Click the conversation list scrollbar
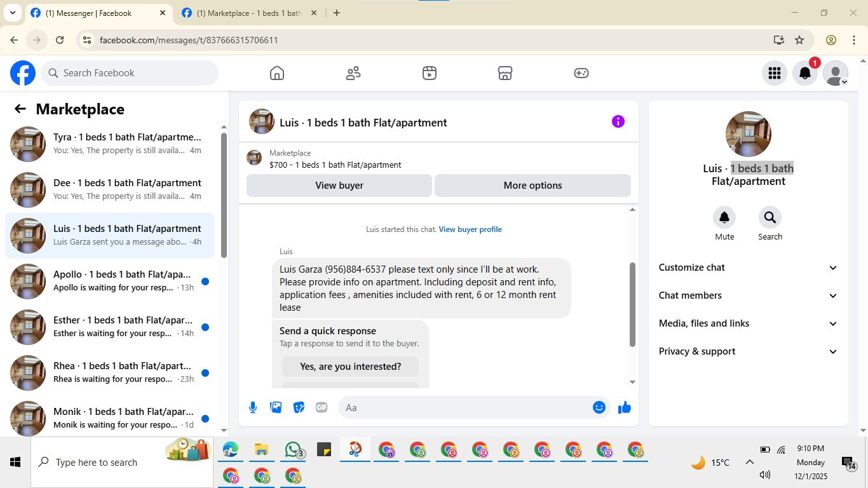This screenshot has height=488, width=868. 224,195
